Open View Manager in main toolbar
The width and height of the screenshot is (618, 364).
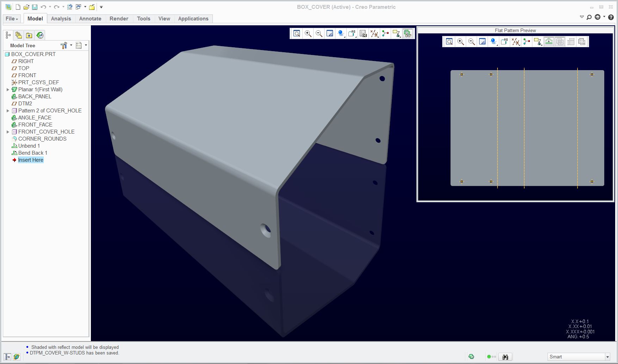click(x=363, y=33)
